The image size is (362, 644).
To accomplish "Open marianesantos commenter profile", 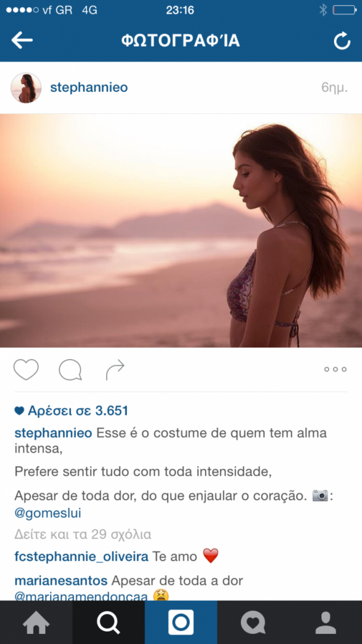I will [x=61, y=580].
